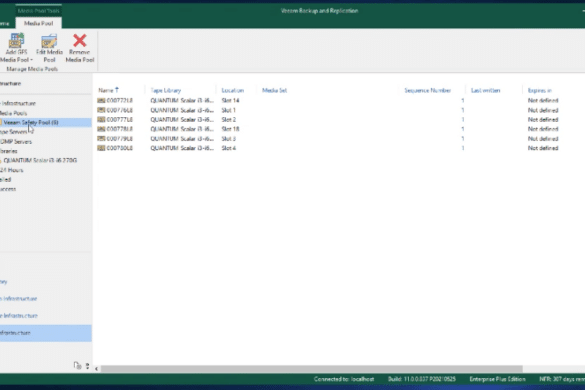Select QUANTUM Scalar i3-i6 270G tree node

(x=40, y=160)
